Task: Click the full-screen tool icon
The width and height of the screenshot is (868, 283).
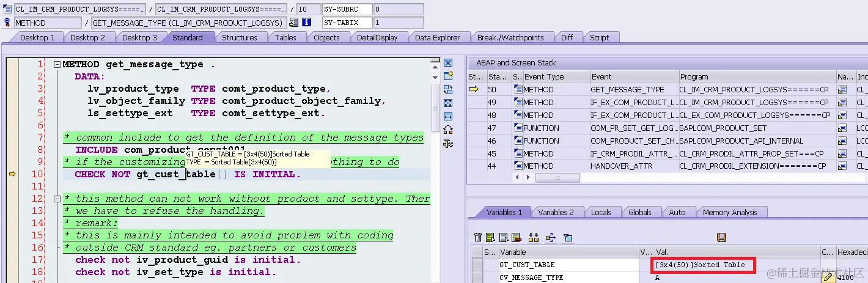Action: (448, 103)
